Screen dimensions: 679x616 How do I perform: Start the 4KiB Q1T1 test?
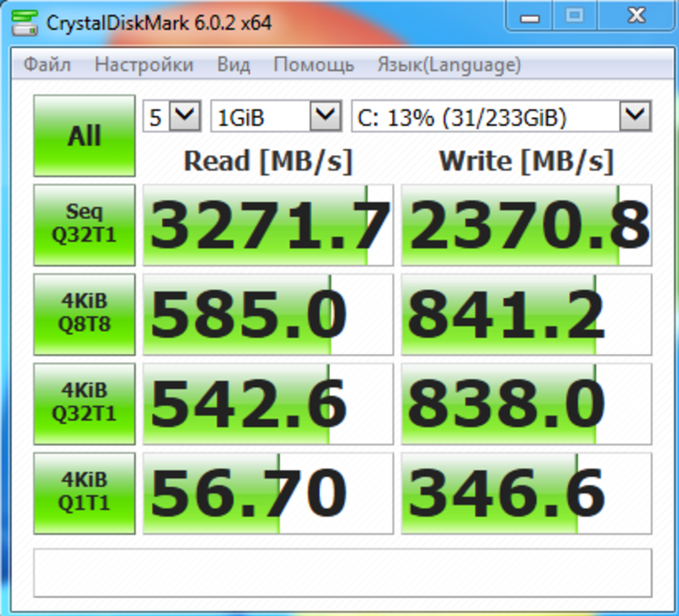coord(84,493)
